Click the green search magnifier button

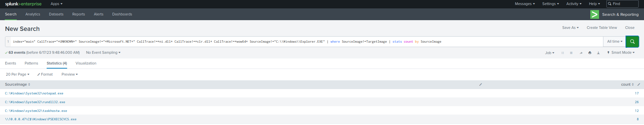[x=632, y=42]
